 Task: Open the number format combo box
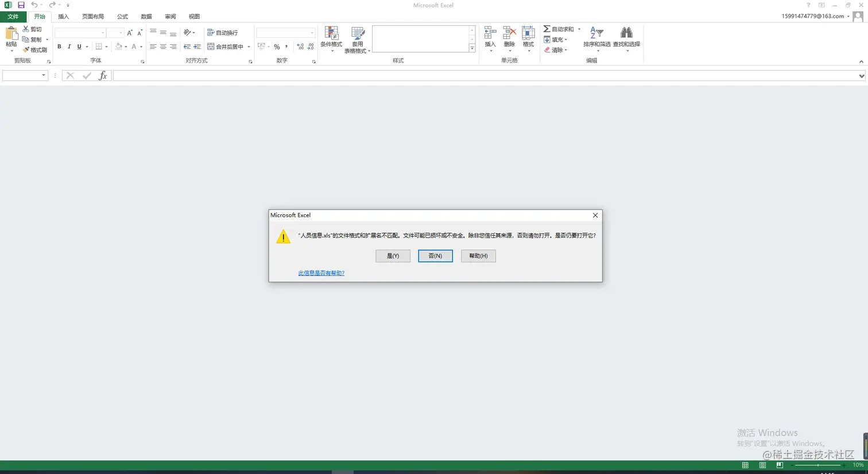pos(285,33)
